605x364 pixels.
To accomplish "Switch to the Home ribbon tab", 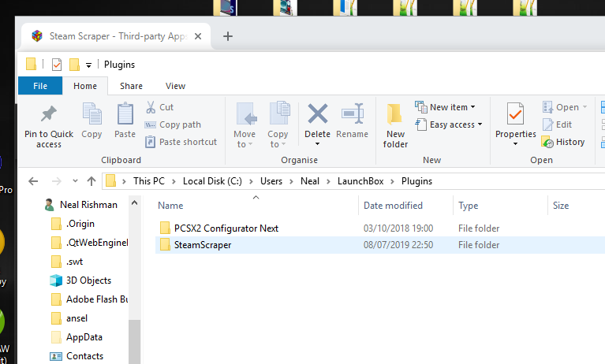I will tap(85, 86).
